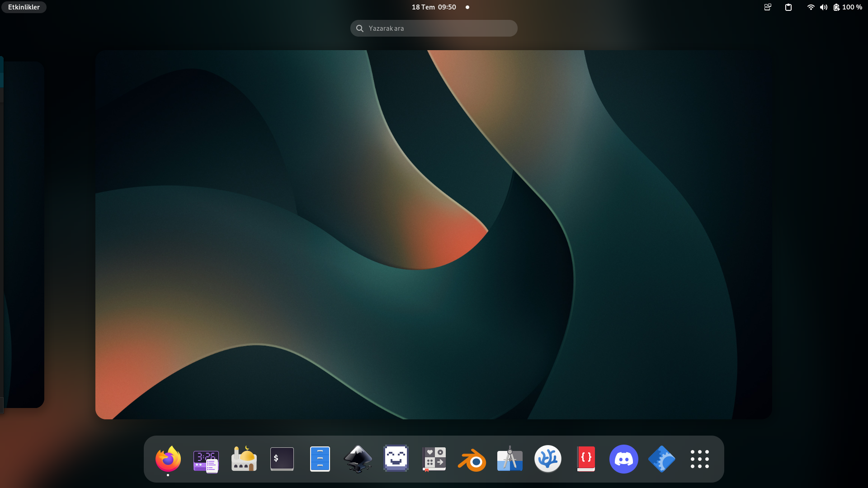Show all applications grid
Image resolution: width=868 pixels, height=488 pixels.
(x=700, y=459)
